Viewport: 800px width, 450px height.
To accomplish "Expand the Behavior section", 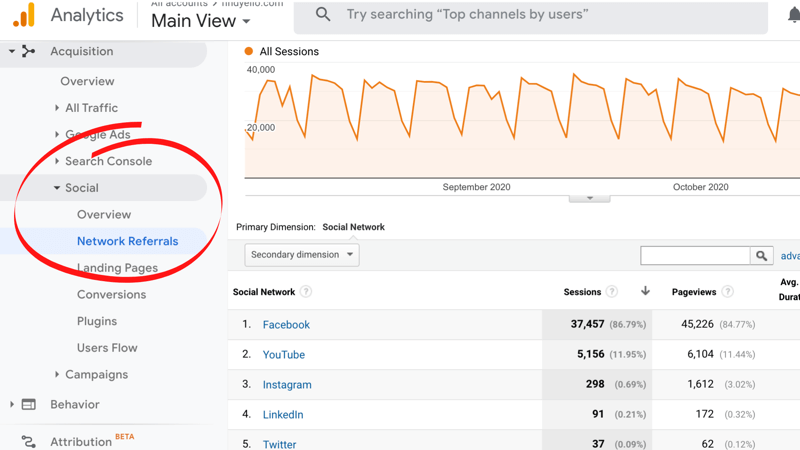I will tap(12, 404).
